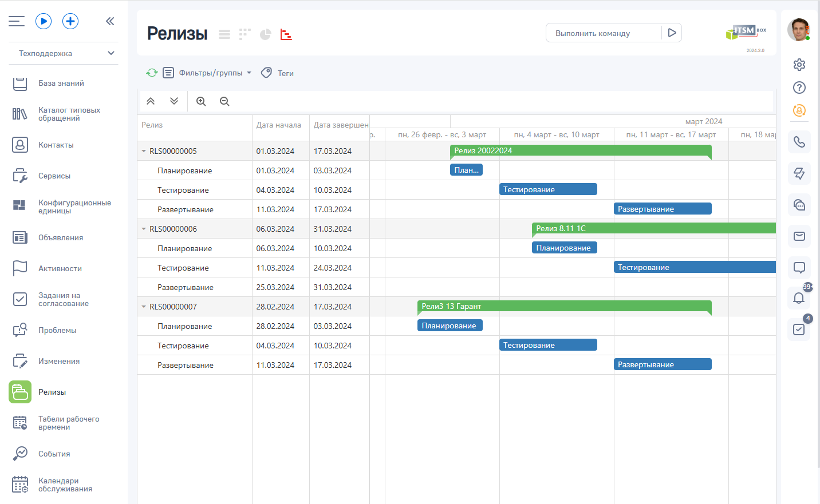This screenshot has width=820, height=504.
Task: Click the green refresh icon
Action: coord(152,73)
